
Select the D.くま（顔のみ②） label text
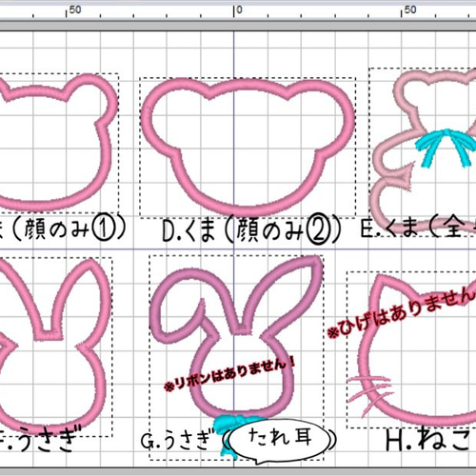tap(251, 229)
